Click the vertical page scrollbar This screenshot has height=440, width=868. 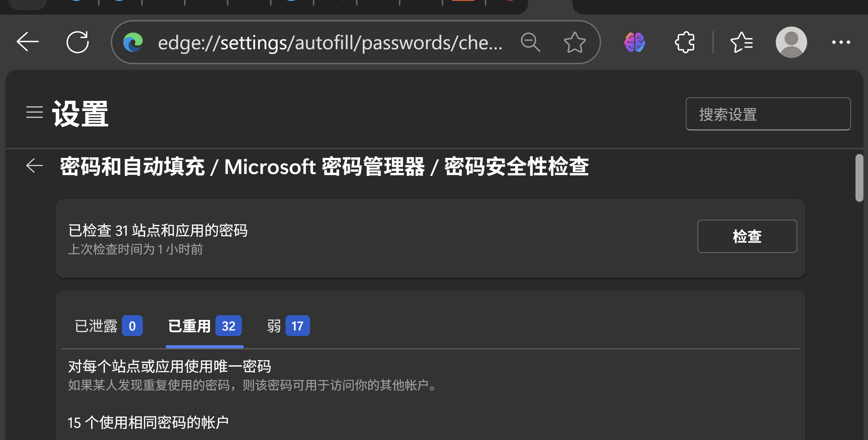(859, 178)
